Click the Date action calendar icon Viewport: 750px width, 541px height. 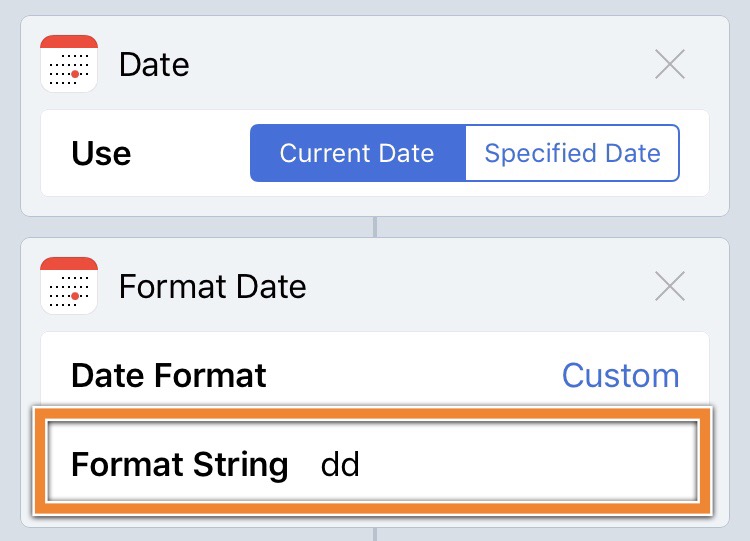pyautogui.click(x=69, y=65)
